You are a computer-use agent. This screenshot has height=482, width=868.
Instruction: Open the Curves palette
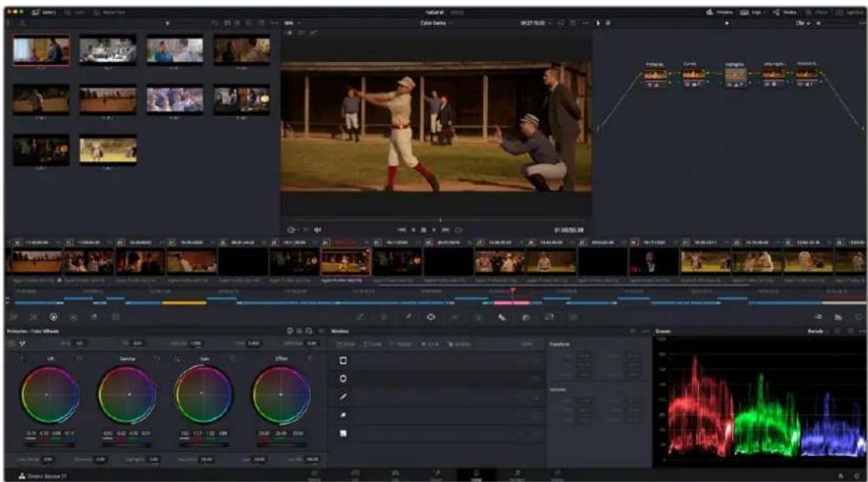tap(359, 317)
